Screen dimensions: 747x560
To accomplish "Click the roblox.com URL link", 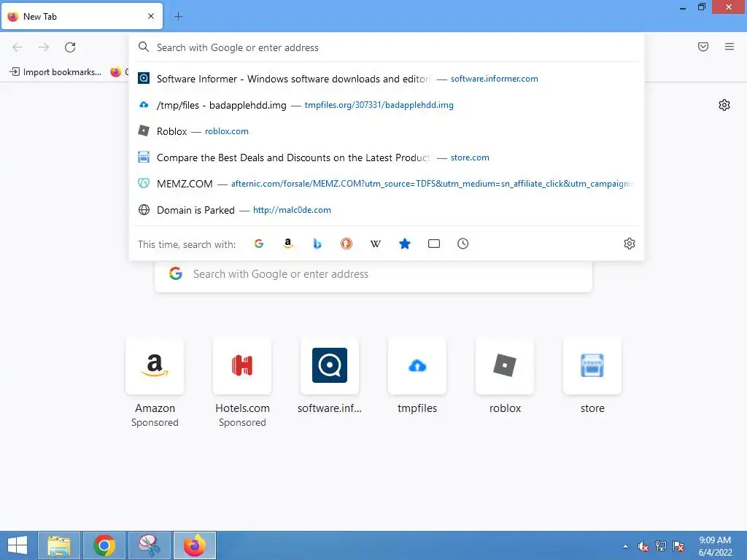I will point(226,131).
